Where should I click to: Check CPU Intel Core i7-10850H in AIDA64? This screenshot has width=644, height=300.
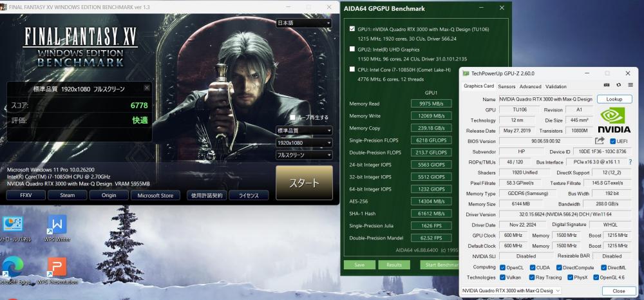point(352,70)
